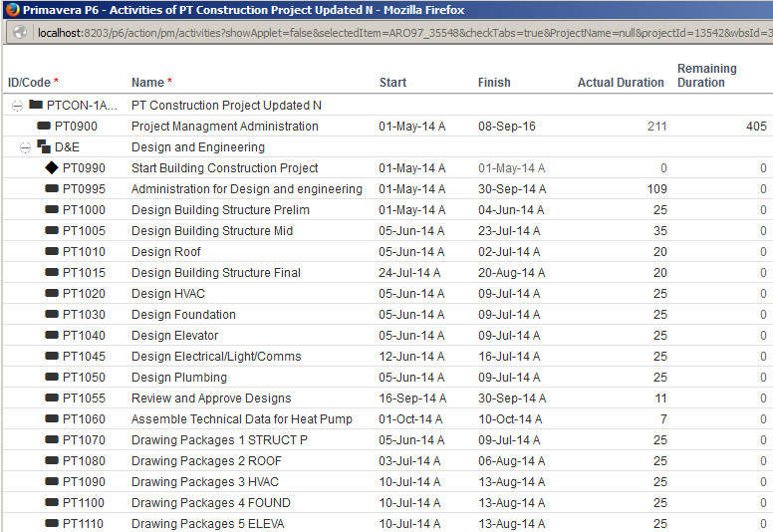
Task: Click the activity icon for PT1060
Action: (x=52, y=418)
